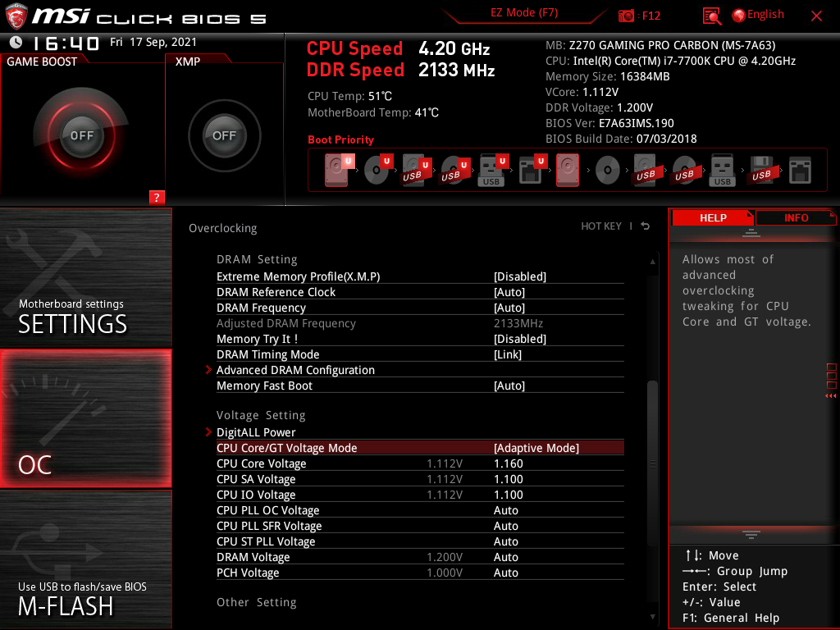Viewport: 840px width, 630px height.
Task: Expand Advanced DRAM Configuration submenu
Action: click(x=420, y=370)
